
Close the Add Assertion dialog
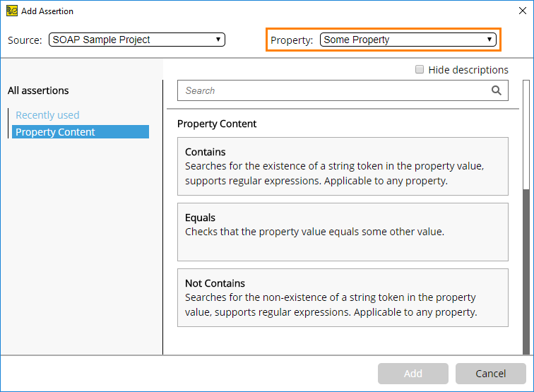(523, 11)
